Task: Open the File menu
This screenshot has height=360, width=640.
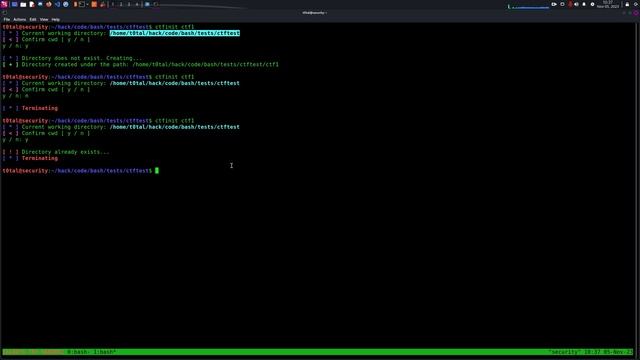Action: click(7, 19)
